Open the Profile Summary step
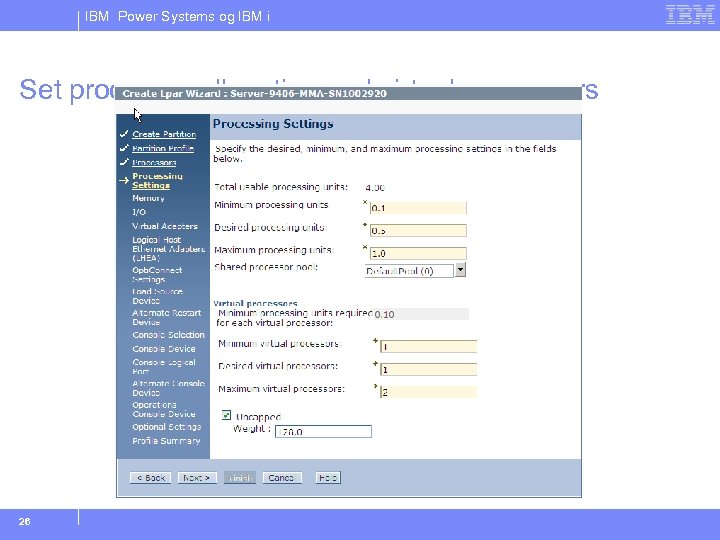 coord(166,441)
